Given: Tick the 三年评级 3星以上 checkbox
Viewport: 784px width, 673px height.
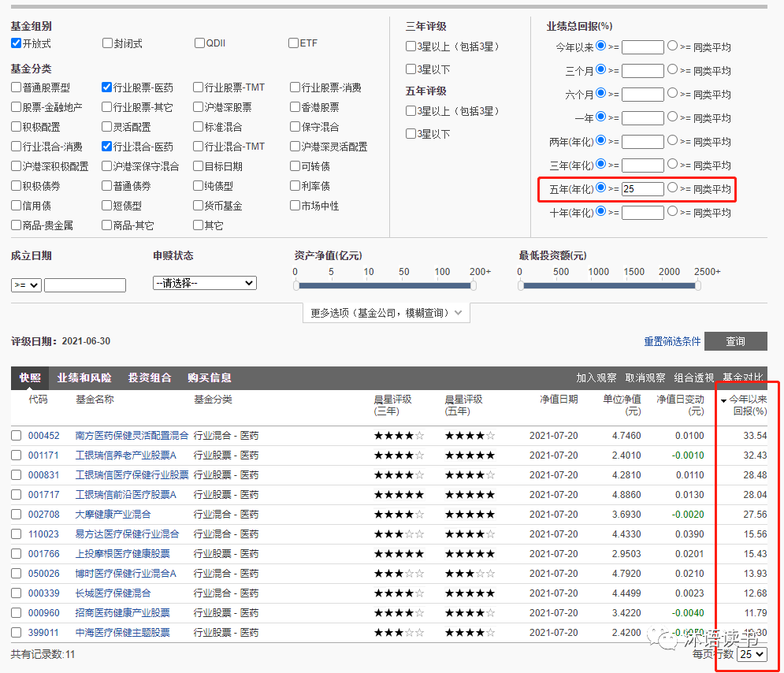Looking at the screenshot, I should point(411,46).
